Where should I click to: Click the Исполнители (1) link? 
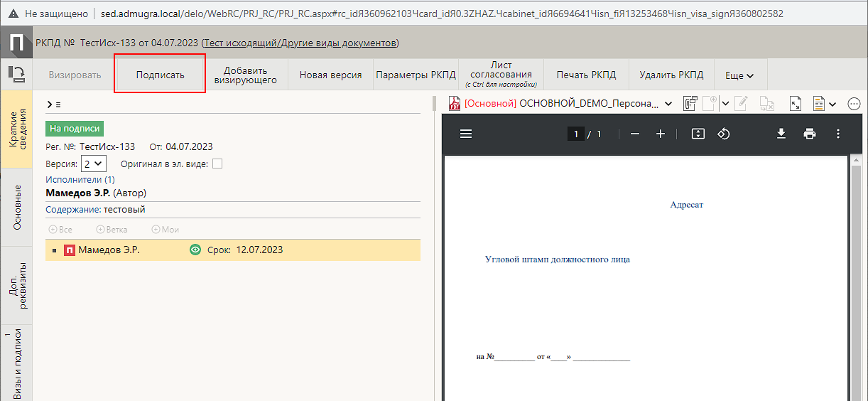80,180
